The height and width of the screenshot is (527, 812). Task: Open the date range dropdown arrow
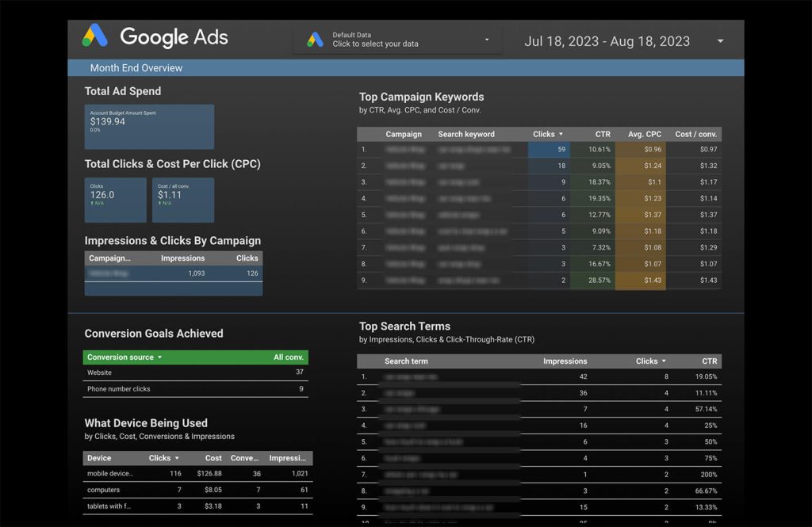[720, 41]
